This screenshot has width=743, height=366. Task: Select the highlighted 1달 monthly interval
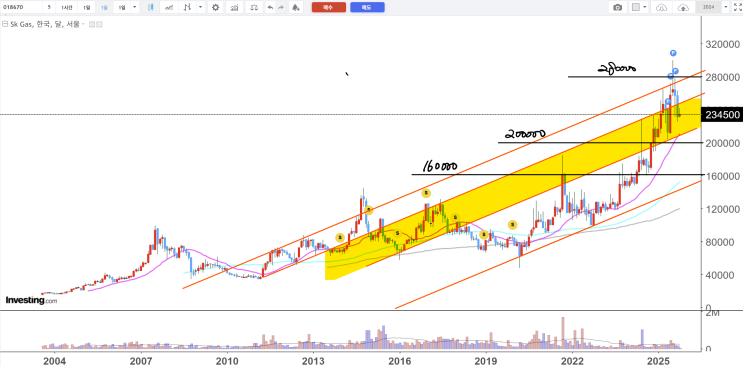[x=104, y=7]
